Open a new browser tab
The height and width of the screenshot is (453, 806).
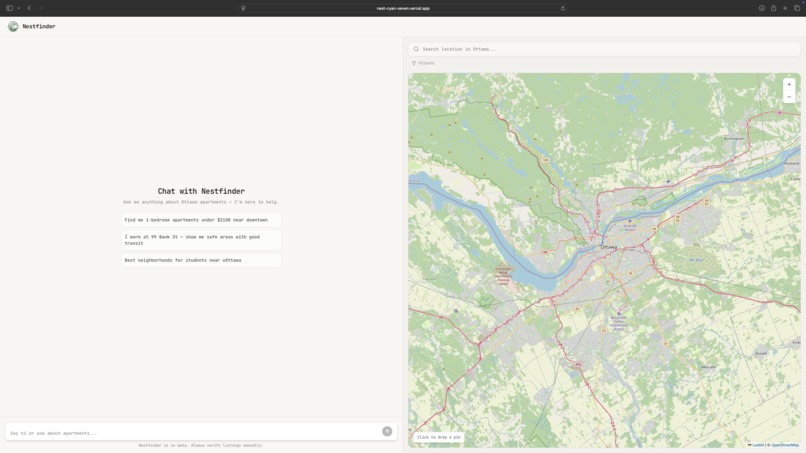(785, 8)
